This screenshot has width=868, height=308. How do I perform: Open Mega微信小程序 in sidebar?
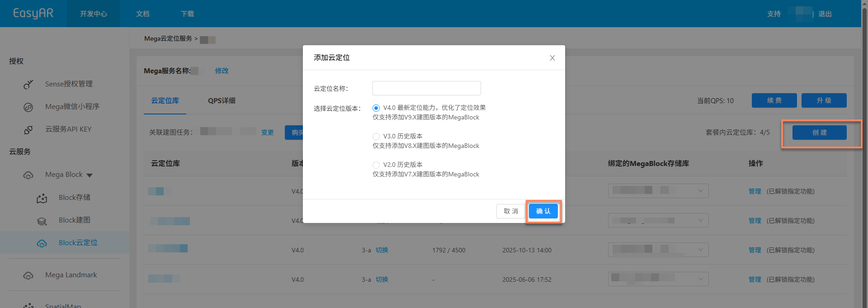click(72, 107)
